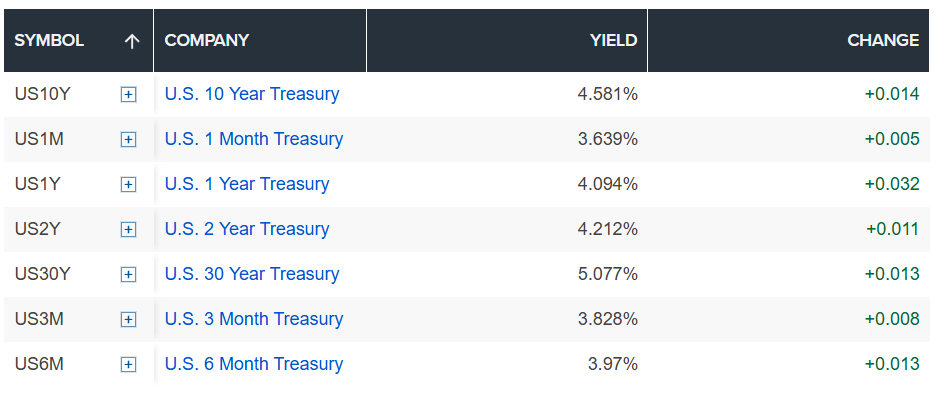Image resolution: width=940 pixels, height=405 pixels.
Task: Open U.S. 2 Year Treasury link
Action: tap(247, 229)
